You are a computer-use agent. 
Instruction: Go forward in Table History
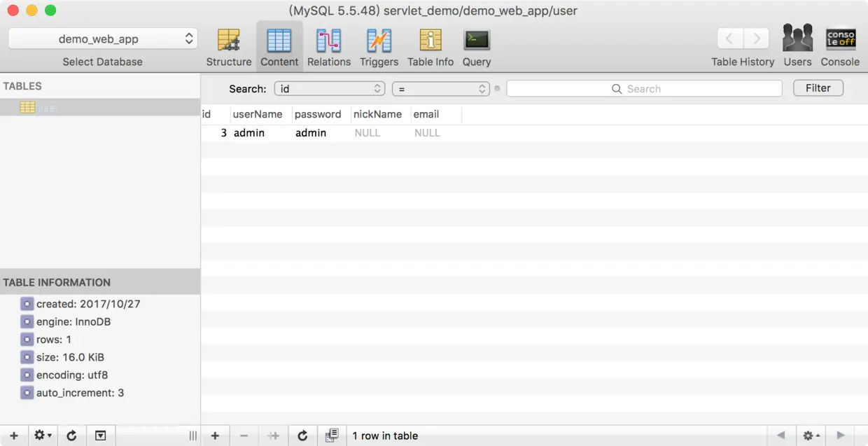(756, 39)
